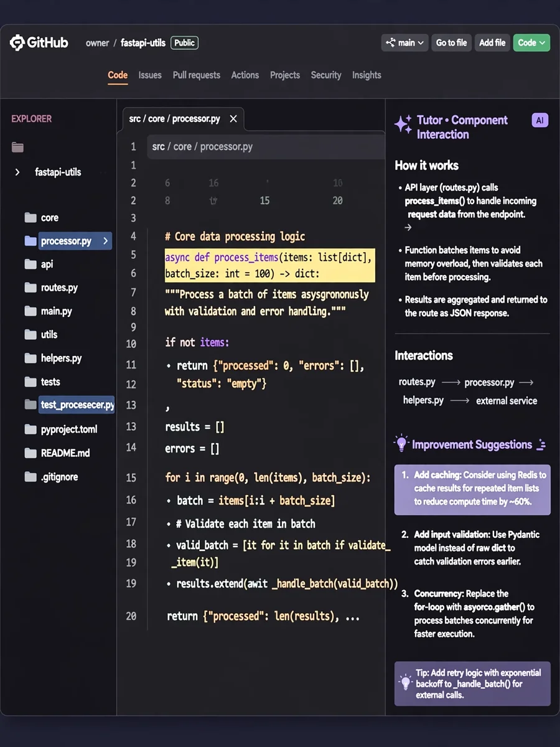The width and height of the screenshot is (560, 747).
Task: Click the Tip retry logic box
Action: pyautogui.click(x=472, y=684)
